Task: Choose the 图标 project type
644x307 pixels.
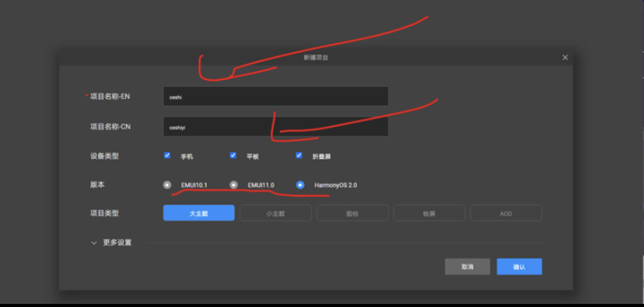Action: tap(352, 213)
